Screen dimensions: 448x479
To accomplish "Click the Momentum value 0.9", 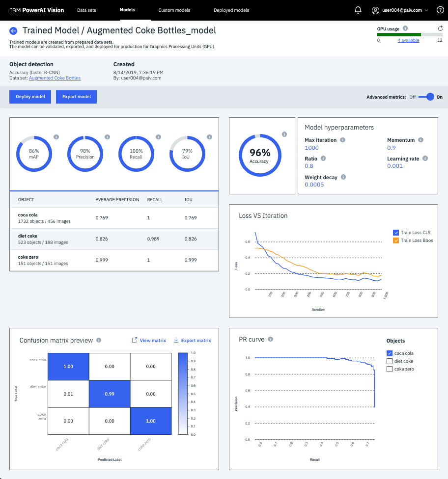I will tap(392, 148).
